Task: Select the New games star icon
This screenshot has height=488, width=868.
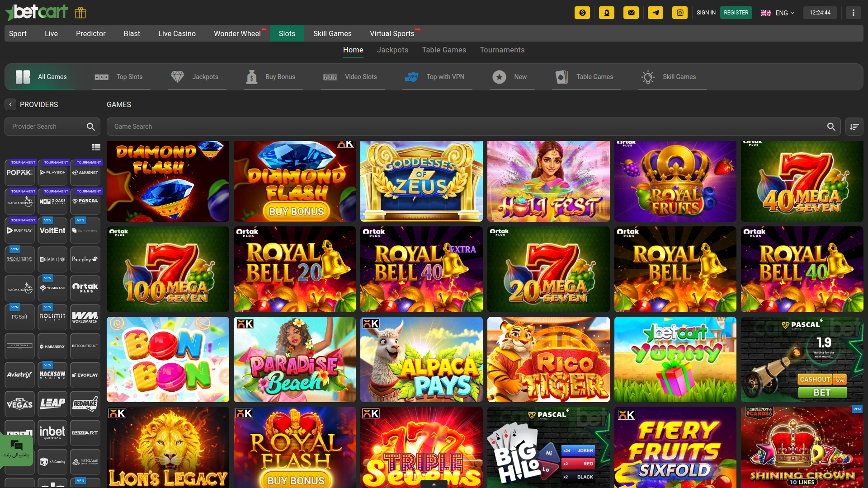Action: [x=499, y=77]
